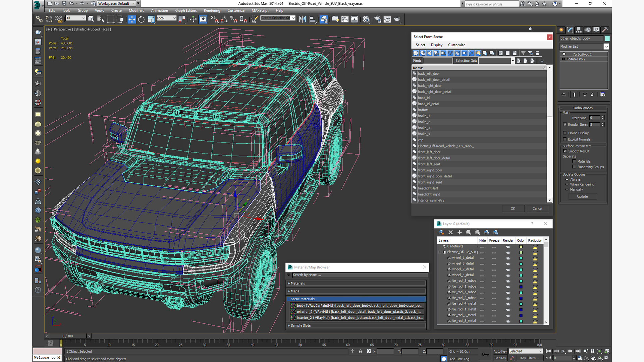Open Select by Name from main toolbar
The width and height of the screenshot is (644, 362).
(100, 19)
